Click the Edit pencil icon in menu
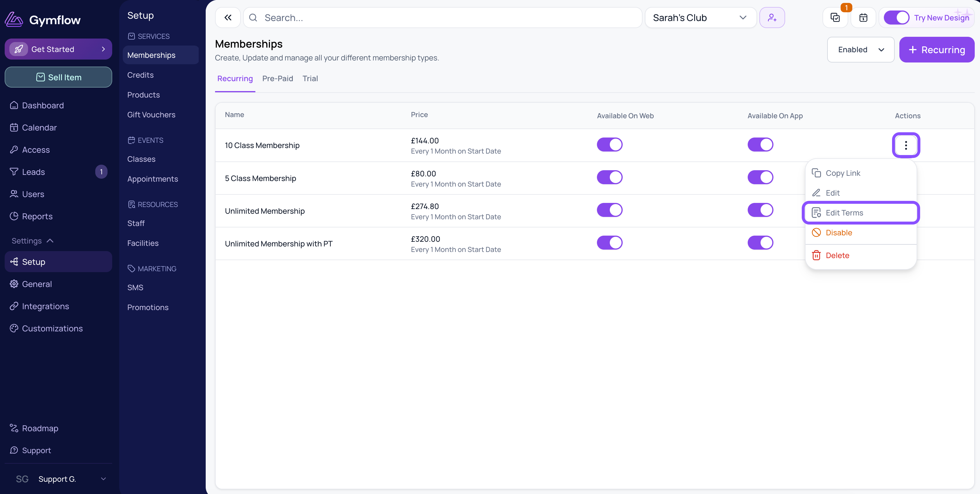 point(816,193)
